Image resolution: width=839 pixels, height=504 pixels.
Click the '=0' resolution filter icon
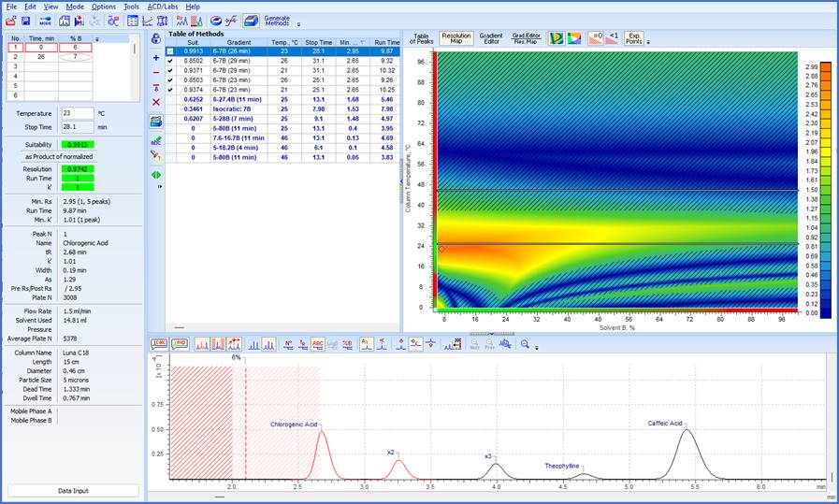click(595, 37)
